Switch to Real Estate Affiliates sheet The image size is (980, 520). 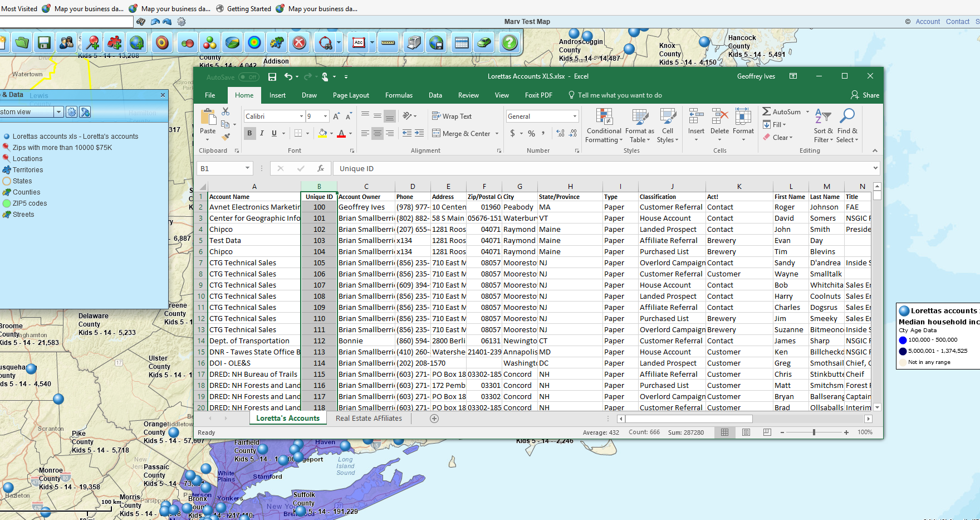point(369,419)
